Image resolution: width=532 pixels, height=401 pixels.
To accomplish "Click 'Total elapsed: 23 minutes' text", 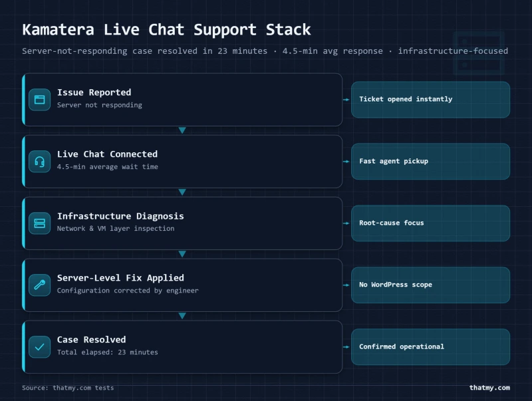I will coord(107,352).
